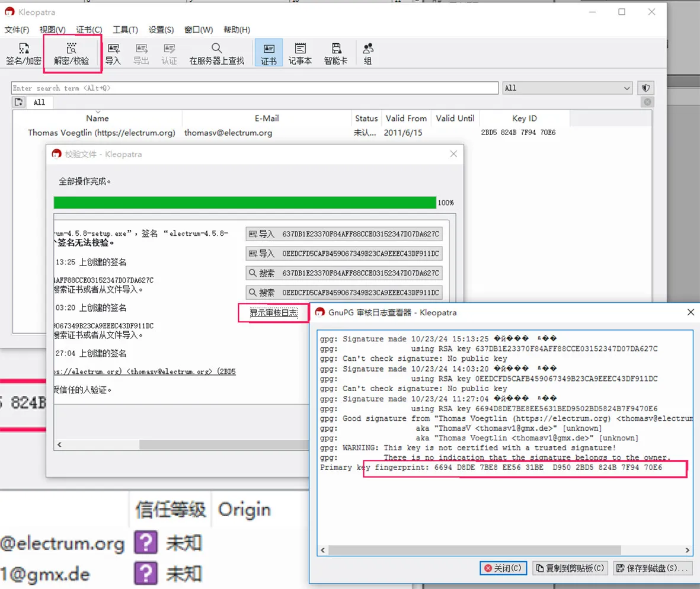Click purple question icon beside 1@gmx.de
The width and height of the screenshot is (700, 589).
pyautogui.click(x=146, y=574)
